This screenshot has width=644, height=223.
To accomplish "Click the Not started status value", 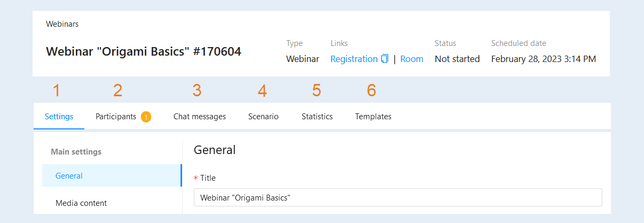I will pyautogui.click(x=457, y=59).
